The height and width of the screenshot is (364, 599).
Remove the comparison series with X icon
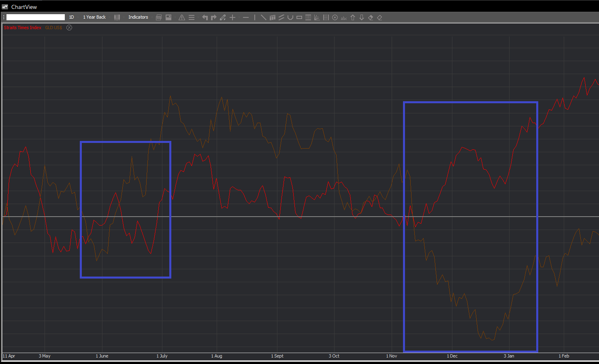[69, 28]
